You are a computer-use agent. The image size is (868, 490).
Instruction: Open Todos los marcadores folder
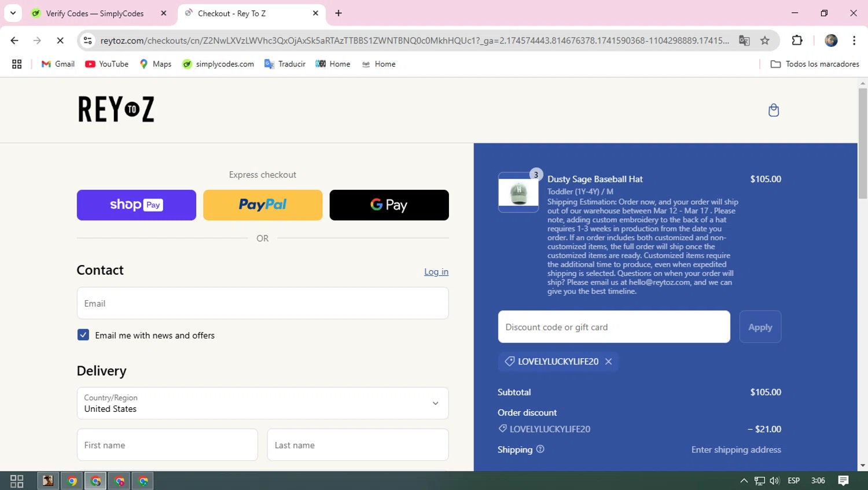point(815,64)
